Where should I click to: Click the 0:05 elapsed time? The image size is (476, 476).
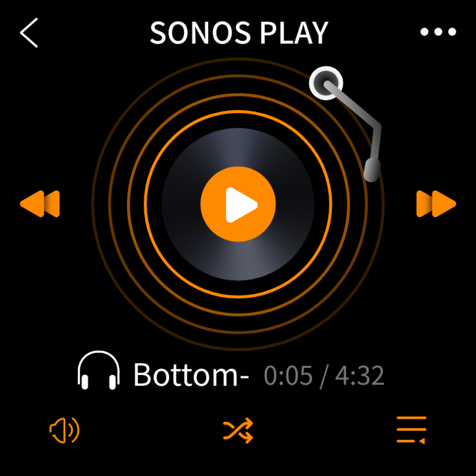point(288,376)
